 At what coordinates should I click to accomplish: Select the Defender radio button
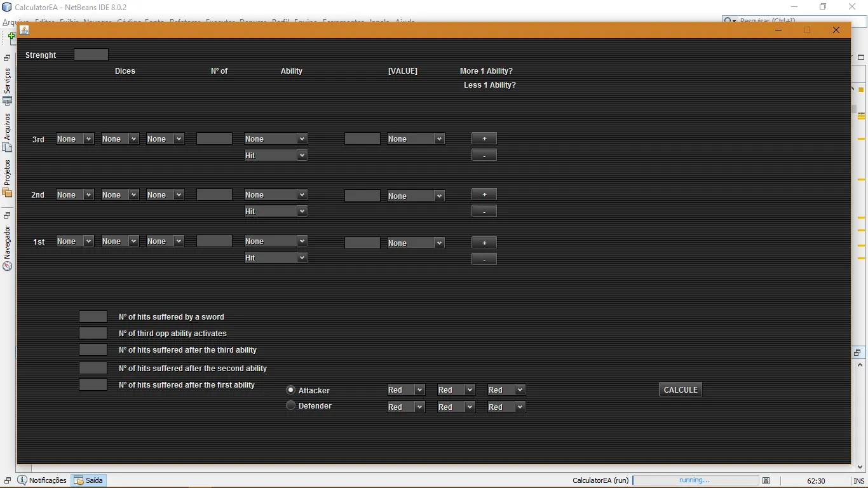tap(290, 405)
